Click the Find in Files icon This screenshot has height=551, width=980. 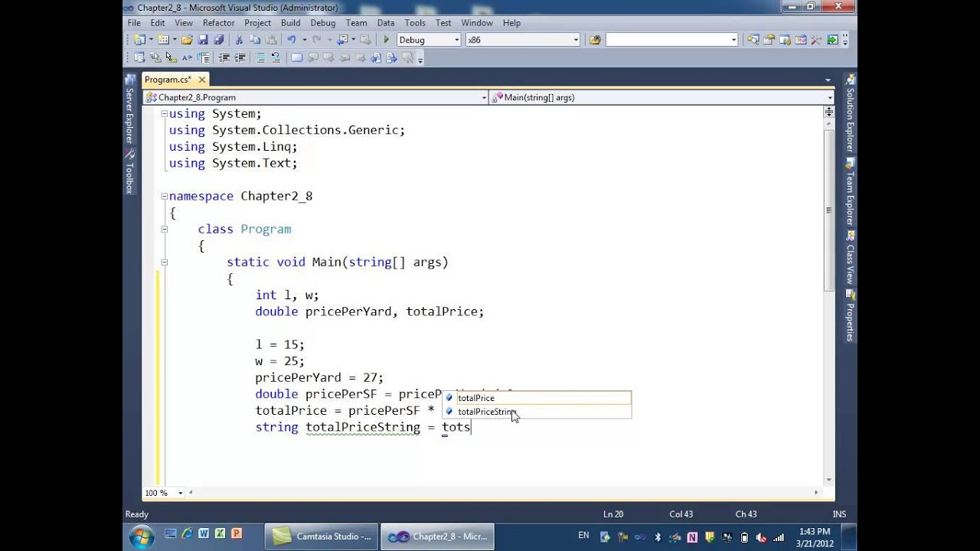pos(595,40)
